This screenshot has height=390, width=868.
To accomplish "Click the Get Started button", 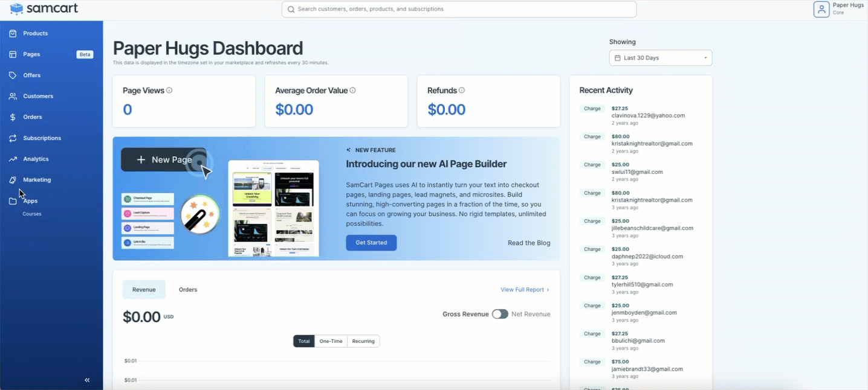I will tap(371, 243).
